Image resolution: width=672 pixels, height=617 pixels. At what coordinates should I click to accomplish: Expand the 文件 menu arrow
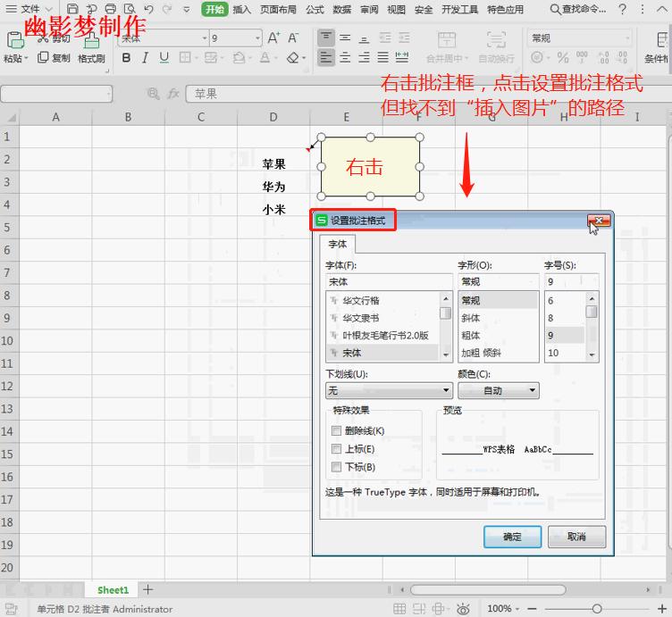coord(49,9)
